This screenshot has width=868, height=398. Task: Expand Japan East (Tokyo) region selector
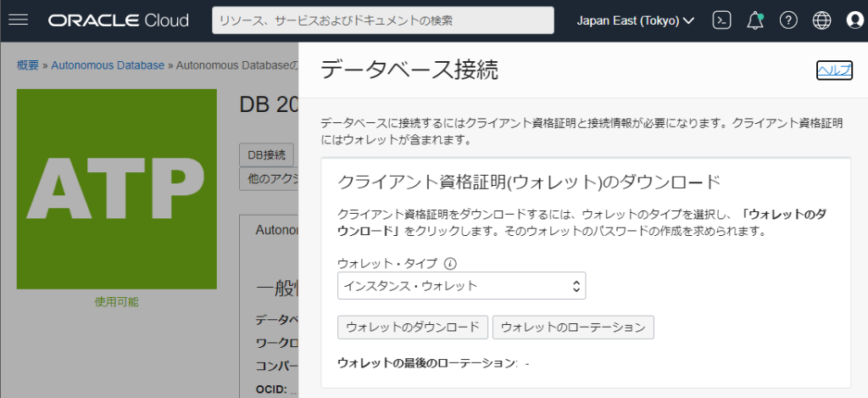point(635,21)
